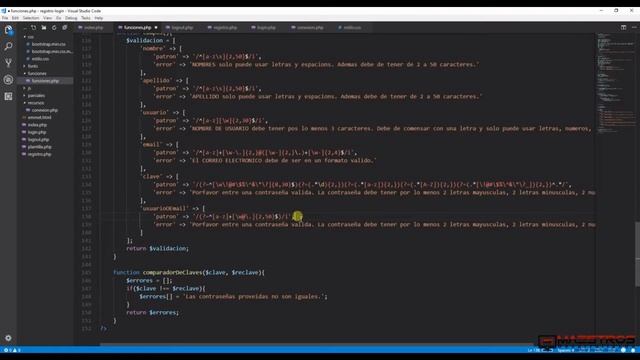640x360 pixels.
Task: Open the Debug menu
Action: (71, 18)
